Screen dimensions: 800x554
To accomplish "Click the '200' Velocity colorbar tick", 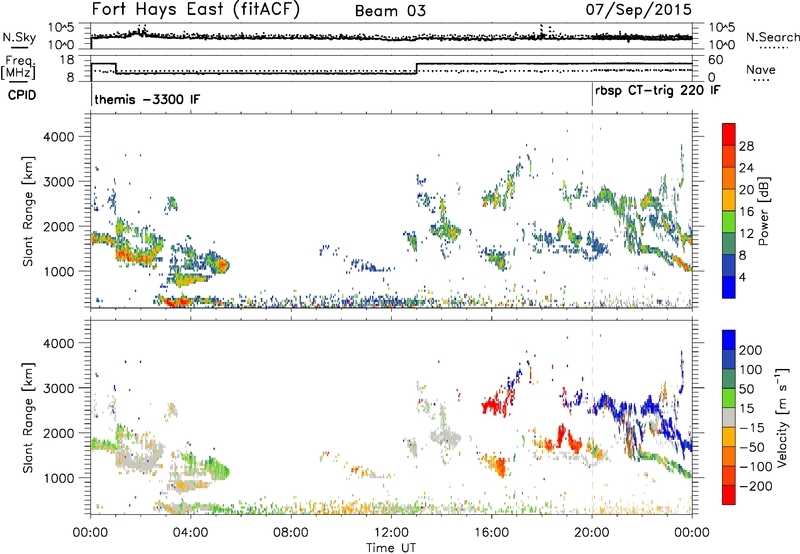I will (751, 350).
